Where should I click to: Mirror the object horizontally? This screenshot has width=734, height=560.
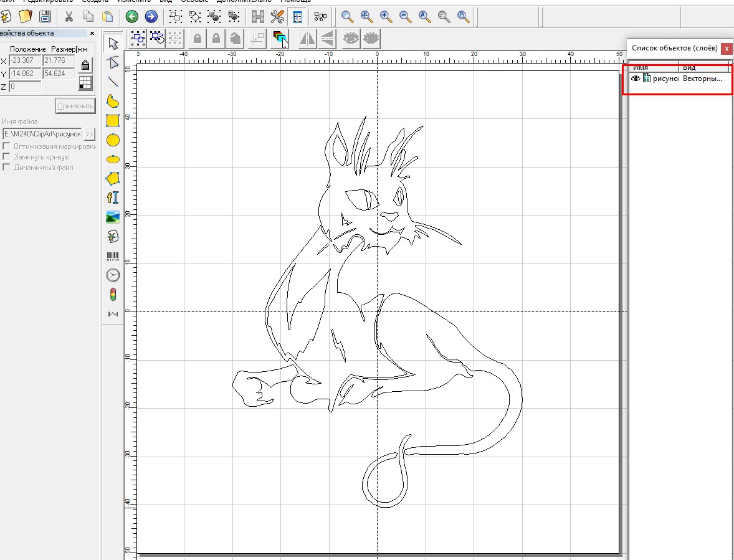307,39
